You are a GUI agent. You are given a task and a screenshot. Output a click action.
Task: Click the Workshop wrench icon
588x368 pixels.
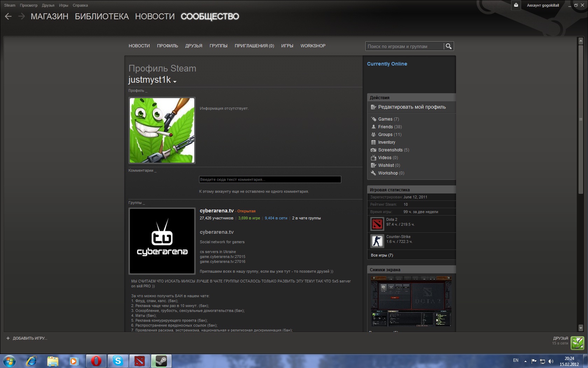(373, 173)
